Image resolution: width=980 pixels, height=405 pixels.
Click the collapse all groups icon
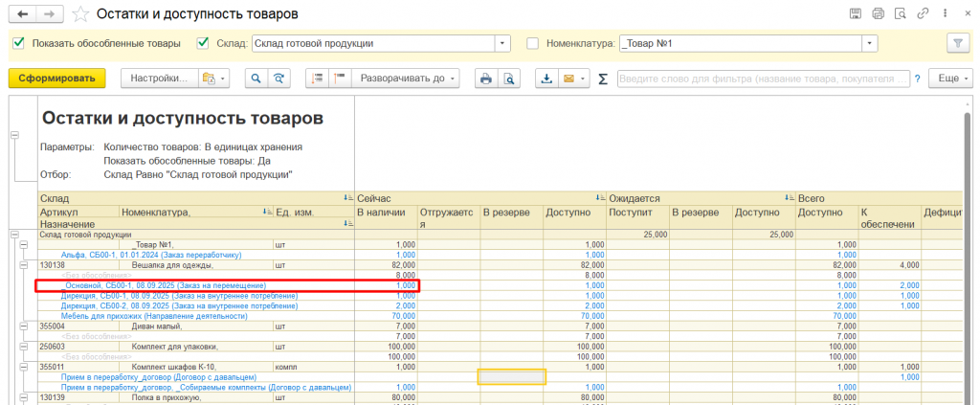pos(340,79)
